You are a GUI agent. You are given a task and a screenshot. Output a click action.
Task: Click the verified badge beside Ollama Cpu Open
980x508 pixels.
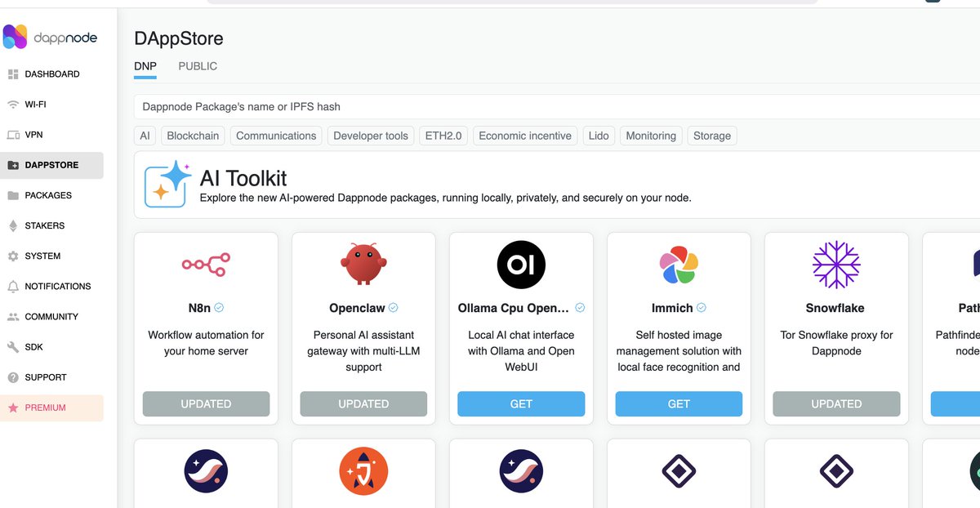coord(580,308)
